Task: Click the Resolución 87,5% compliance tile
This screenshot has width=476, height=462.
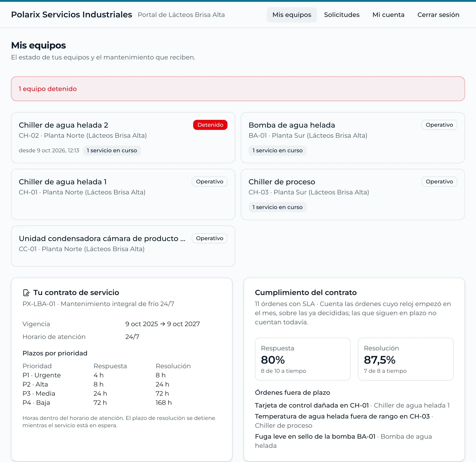Action: 406,359
